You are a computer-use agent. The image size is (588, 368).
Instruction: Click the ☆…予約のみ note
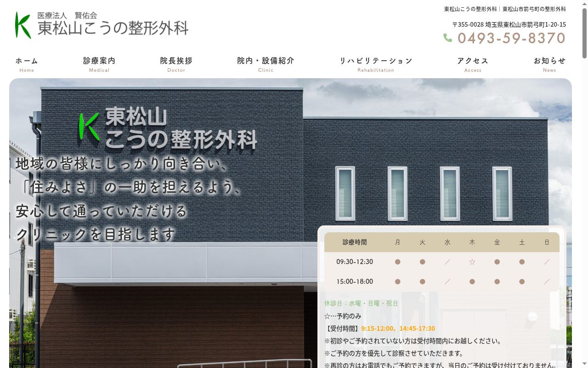[343, 316]
